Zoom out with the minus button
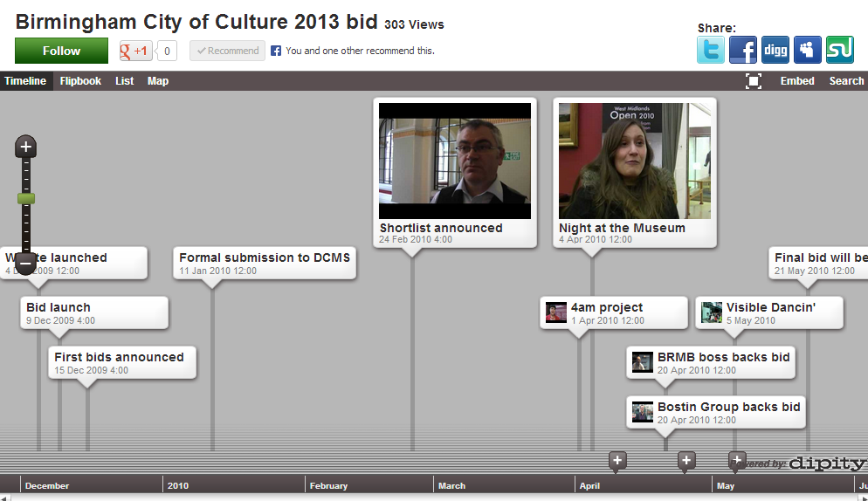The height and width of the screenshot is (501, 868). tap(26, 261)
